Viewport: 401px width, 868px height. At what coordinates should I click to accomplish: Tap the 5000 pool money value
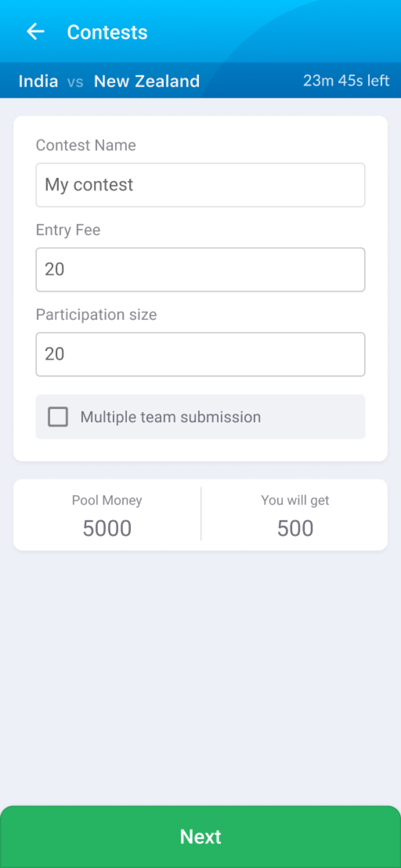[107, 529]
